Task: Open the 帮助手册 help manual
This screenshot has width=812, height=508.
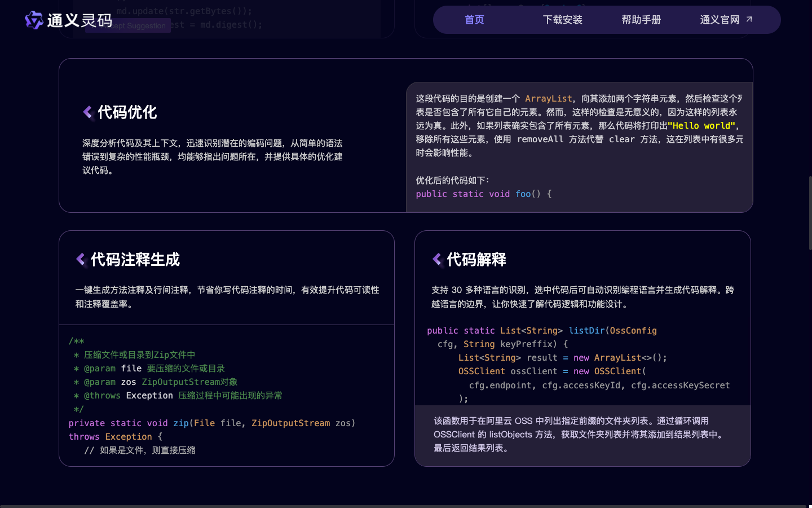Action: tap(641, 19)
